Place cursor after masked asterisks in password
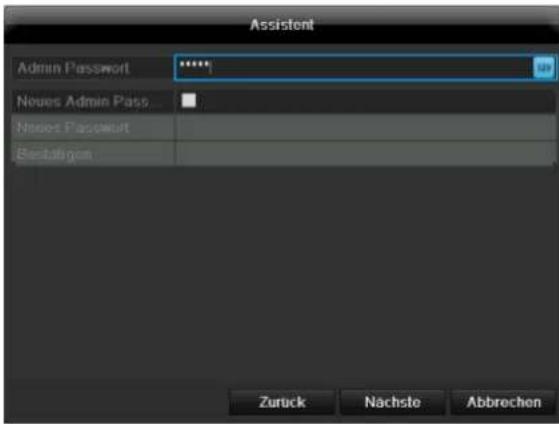559x424 pixels. click(211, 67)
